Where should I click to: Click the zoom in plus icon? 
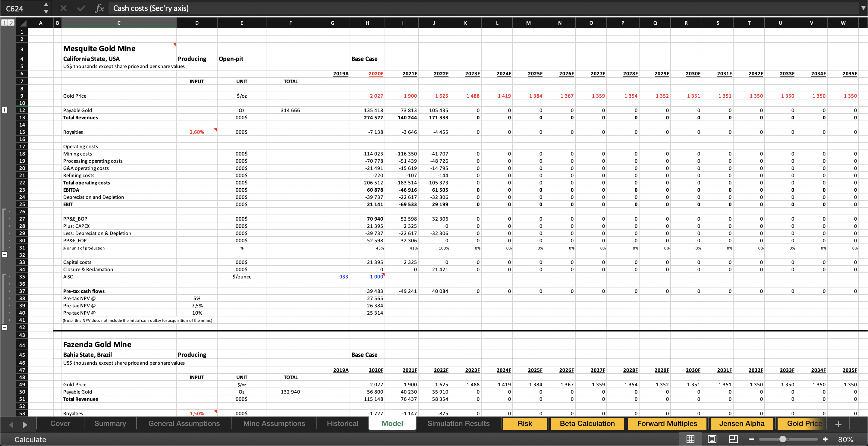click(825, 439)
